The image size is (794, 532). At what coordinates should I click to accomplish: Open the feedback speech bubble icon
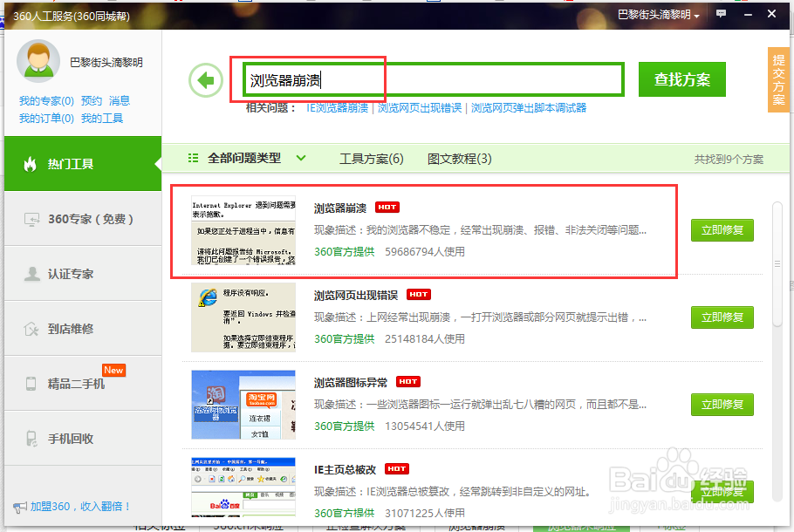click(x=721, y=14)
